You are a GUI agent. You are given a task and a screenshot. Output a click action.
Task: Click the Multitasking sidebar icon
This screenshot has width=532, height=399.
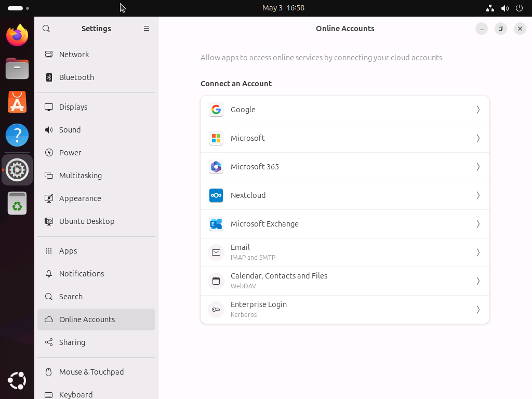tap(49, 176)
